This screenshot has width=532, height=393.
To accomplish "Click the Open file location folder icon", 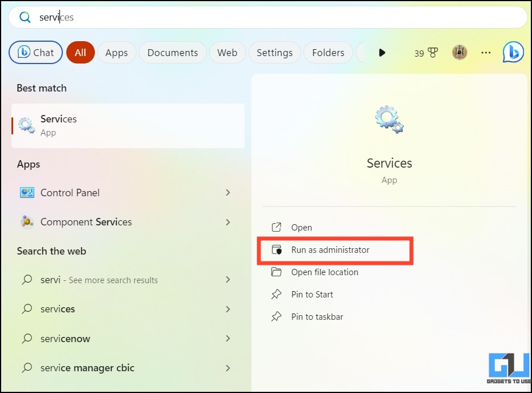I will 277,272.
